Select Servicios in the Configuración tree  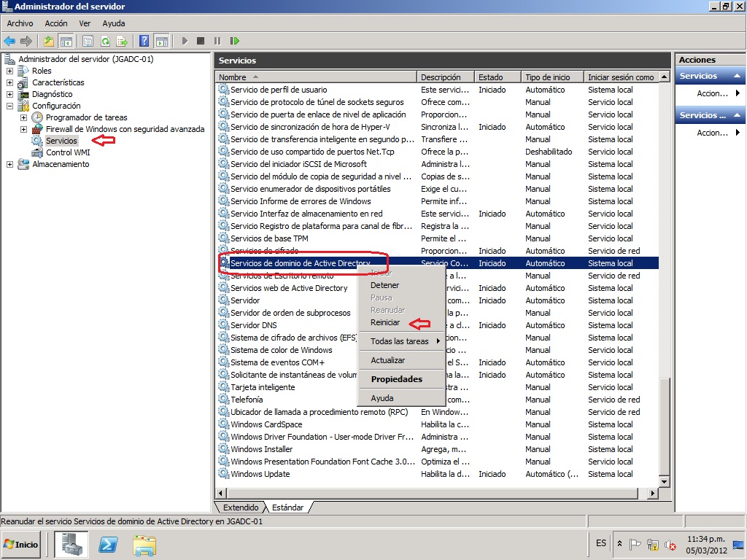pyautogui.click(x=61, y=141)
